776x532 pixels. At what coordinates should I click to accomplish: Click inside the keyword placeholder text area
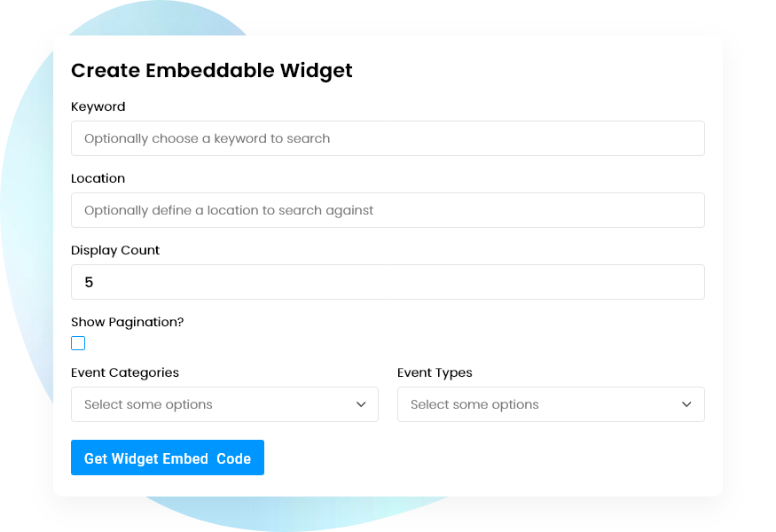206,138
